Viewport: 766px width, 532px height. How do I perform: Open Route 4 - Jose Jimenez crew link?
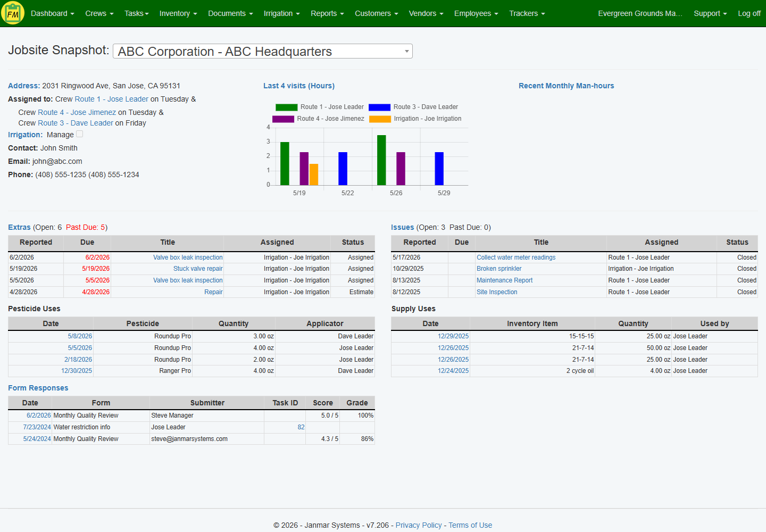point(77,112)
